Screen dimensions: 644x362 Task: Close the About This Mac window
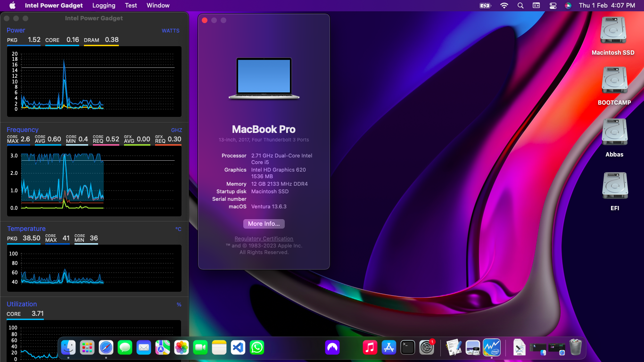pyautogui.click(x=205, y=20)
